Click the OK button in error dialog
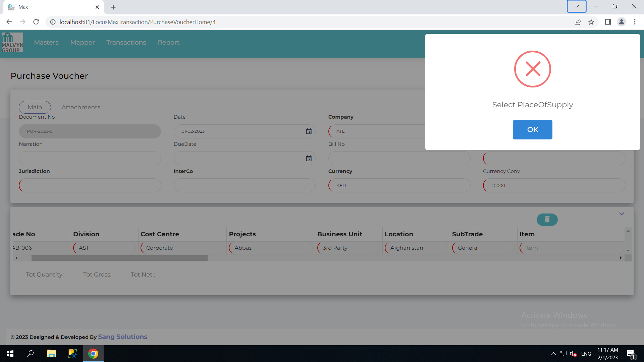 (532, 130)
